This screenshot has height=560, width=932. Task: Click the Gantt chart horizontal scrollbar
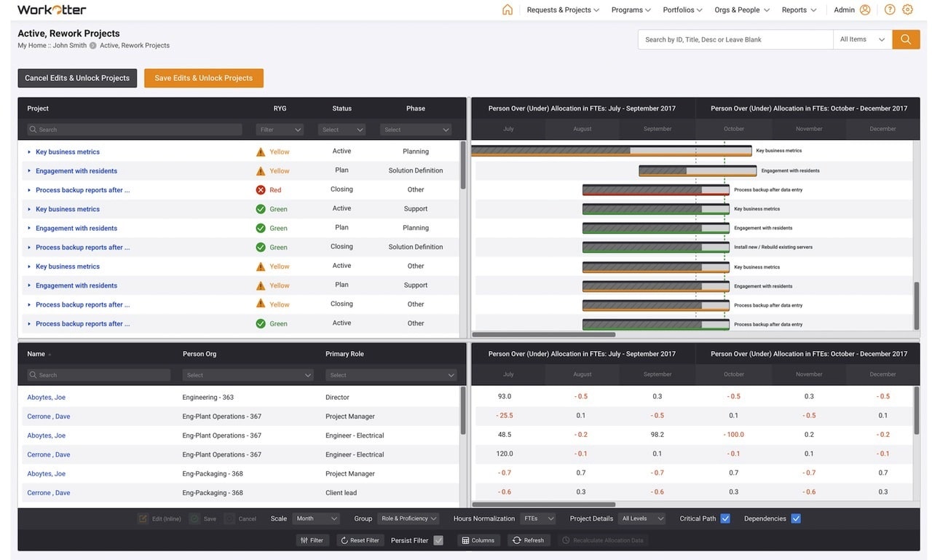click(x=543, y=335)
